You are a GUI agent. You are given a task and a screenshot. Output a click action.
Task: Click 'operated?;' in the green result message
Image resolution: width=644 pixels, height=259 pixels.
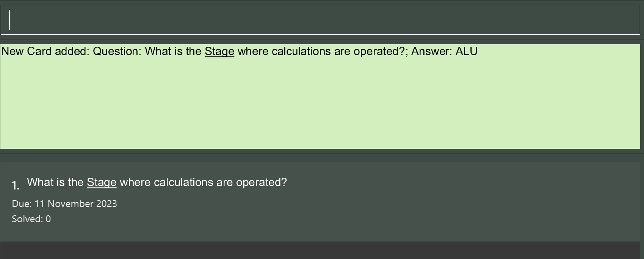[381, 51]
